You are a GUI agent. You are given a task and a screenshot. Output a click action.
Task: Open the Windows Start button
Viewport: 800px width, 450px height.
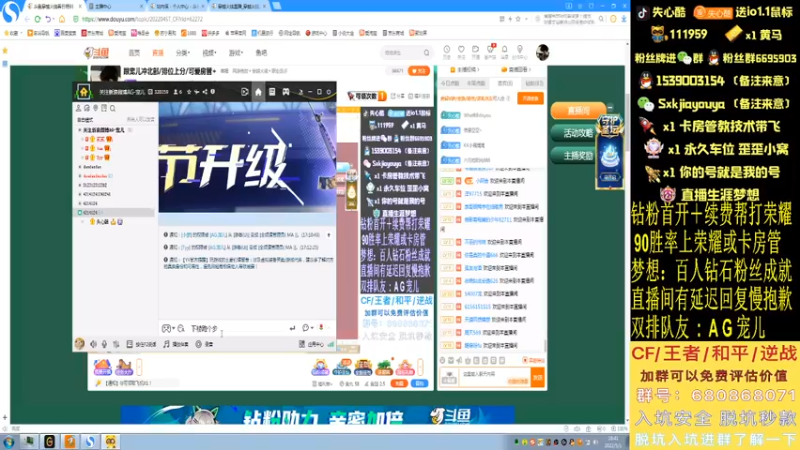coord(9,441)
